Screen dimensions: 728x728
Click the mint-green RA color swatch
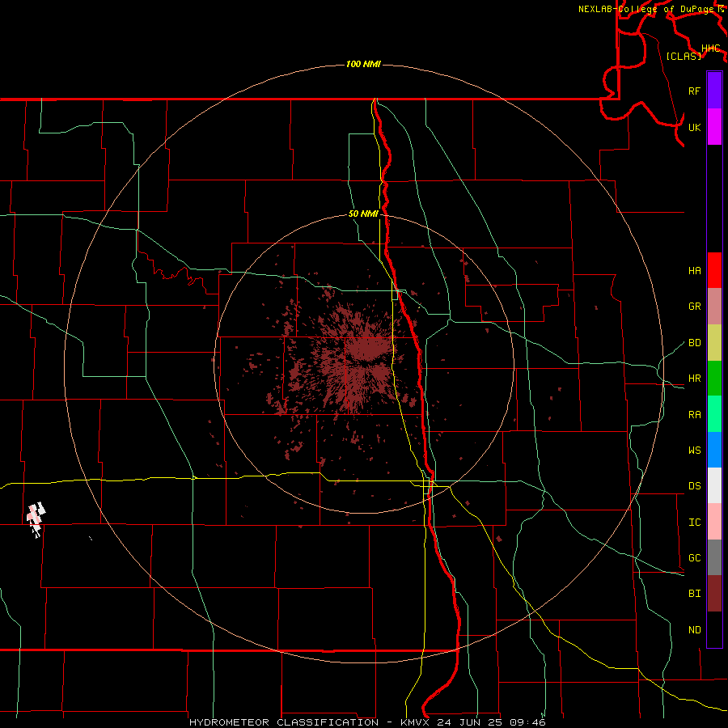714,414
